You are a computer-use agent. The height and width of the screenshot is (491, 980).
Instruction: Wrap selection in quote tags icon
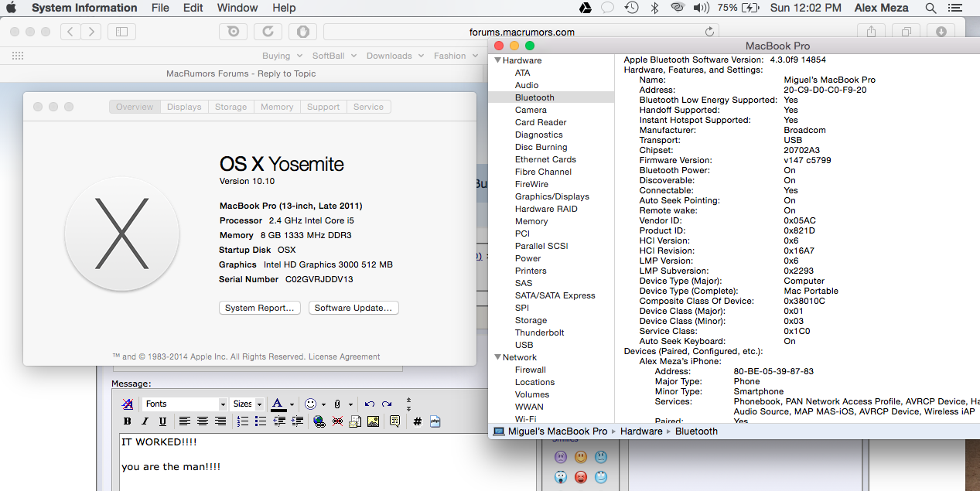[x=394, y=421]
